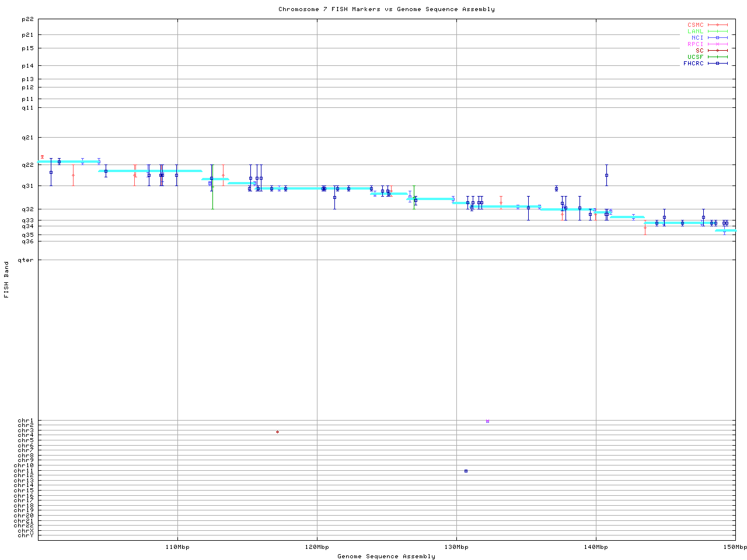Viewport: 747px width, 560px height.
Task: Click the CSMC legend marker sample
Action: (x=717, y=25)
